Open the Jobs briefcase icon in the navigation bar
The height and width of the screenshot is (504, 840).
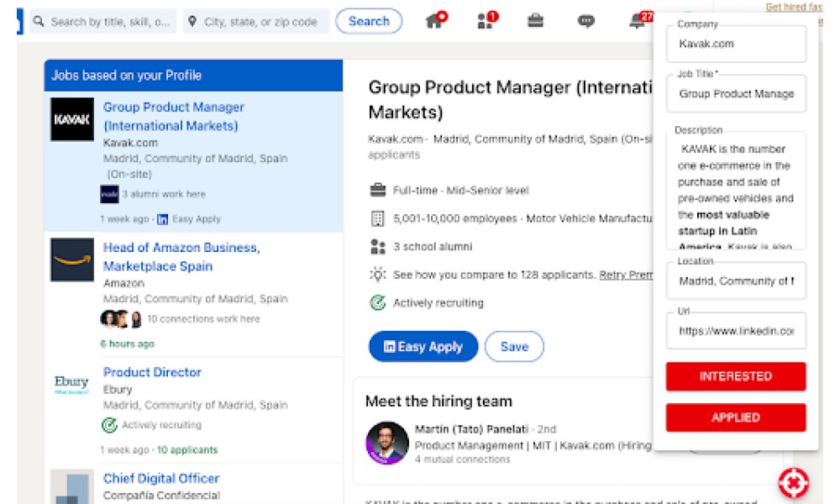[x=535, y=21]
